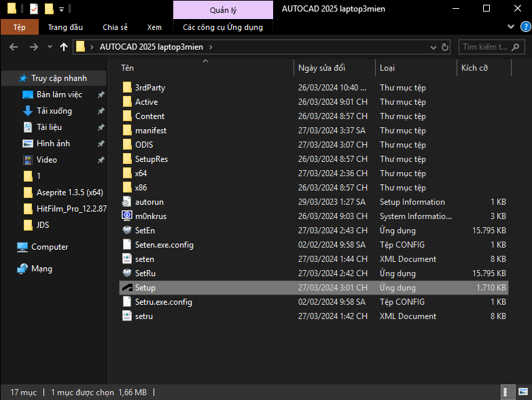Viewport: 532px width, 400px height.
Task: Click the Properties icon in quick access toolbar
Action: 34,9
